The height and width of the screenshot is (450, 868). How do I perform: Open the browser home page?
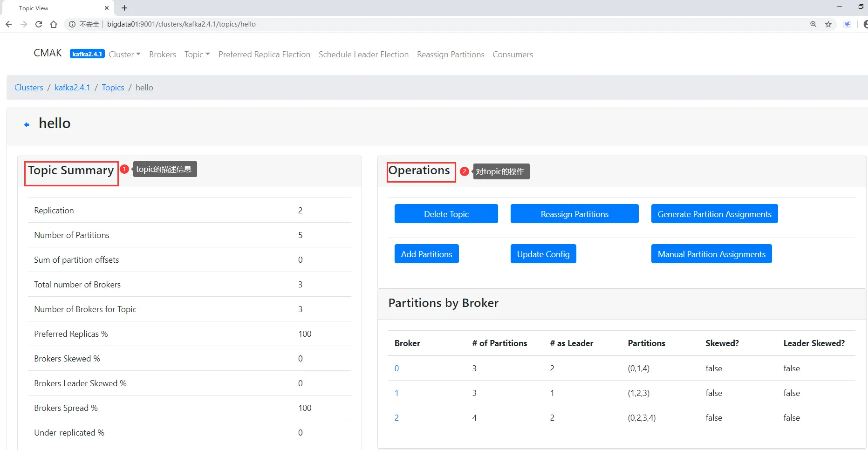click(54, 24)
